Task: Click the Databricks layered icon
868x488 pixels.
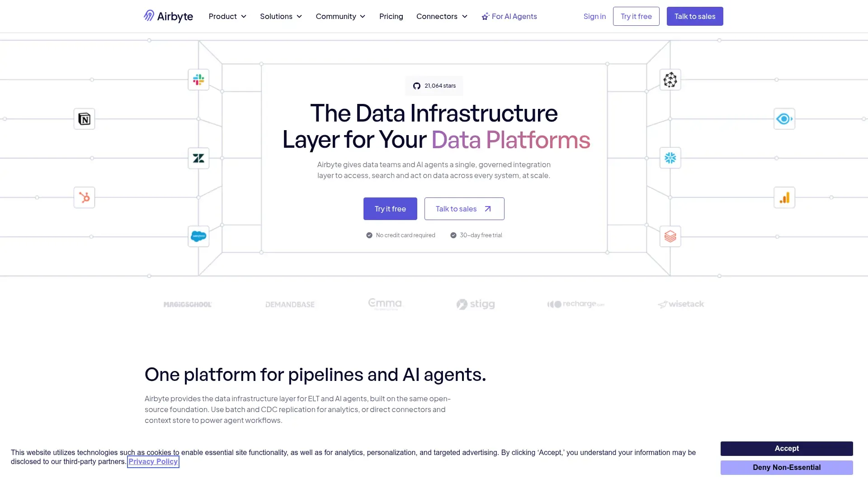Action: [670, 236]
